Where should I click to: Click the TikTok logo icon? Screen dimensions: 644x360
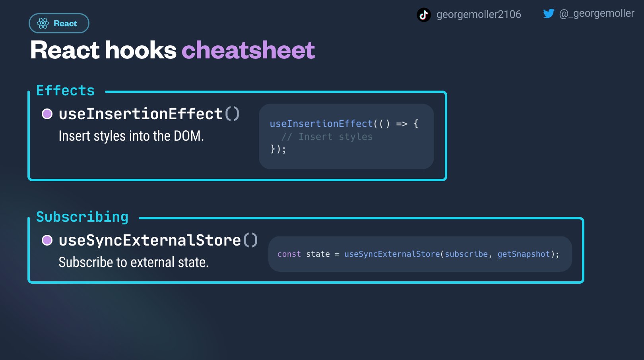tap(424, 15)
